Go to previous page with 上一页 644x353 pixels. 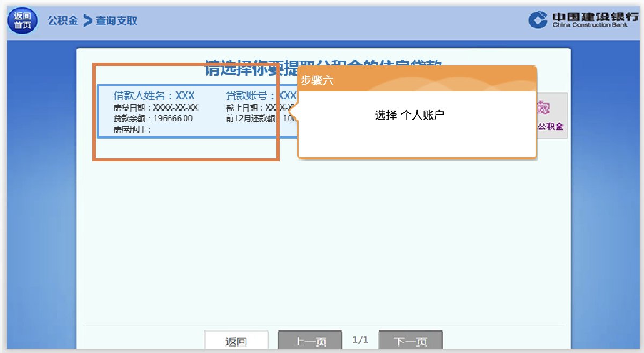click(310, 341)
